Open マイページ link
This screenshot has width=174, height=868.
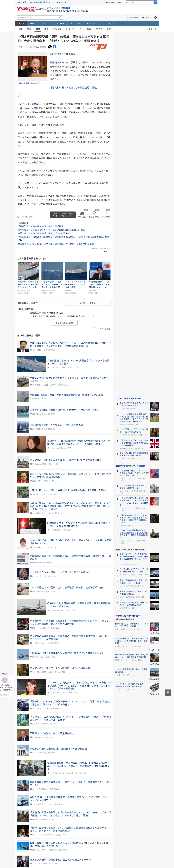[x=133, y=18]
